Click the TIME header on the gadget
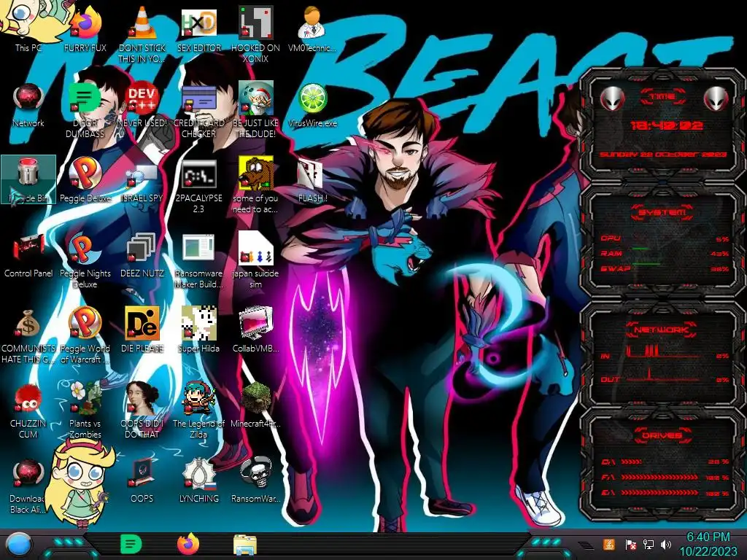Viewport: 747px width, 560px height. [662, 96]
